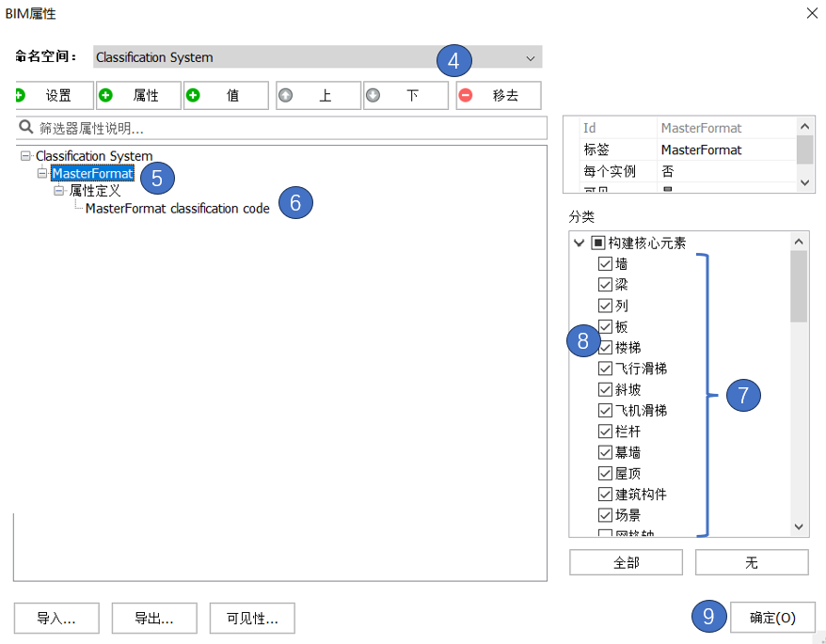This screenshot has height=644, width=826.
Task: Uncheck the 栏杆 category checkbox
Action: [x=605, y=432]
